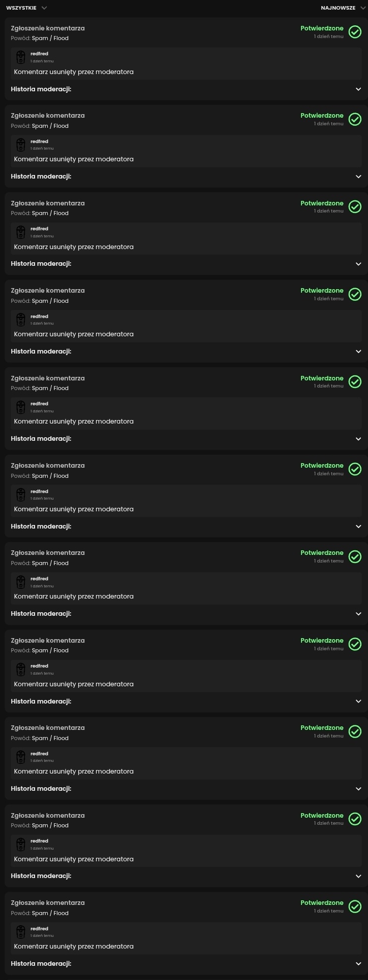This screenshot has height=980, width=368.
Task: Click the Zgłoszenie komentarza title of the seventh report
Action: tap(48, 553)
